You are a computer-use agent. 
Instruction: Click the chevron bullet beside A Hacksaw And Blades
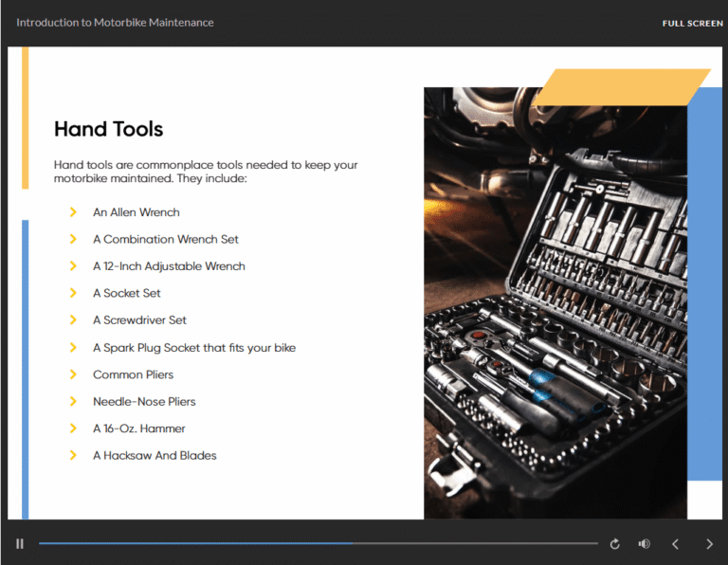pyautogui.click(x=73, y=455)
